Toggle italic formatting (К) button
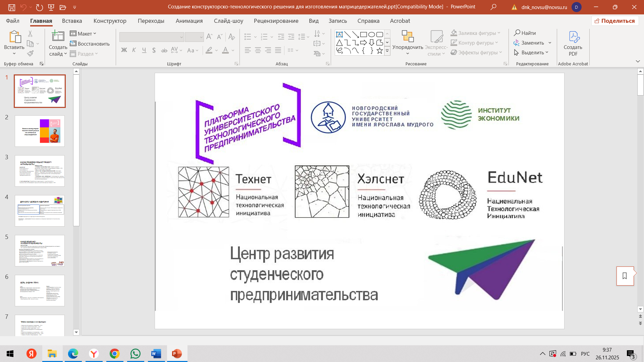This screenshot has height=362, width=644. [x=134, y=50]
